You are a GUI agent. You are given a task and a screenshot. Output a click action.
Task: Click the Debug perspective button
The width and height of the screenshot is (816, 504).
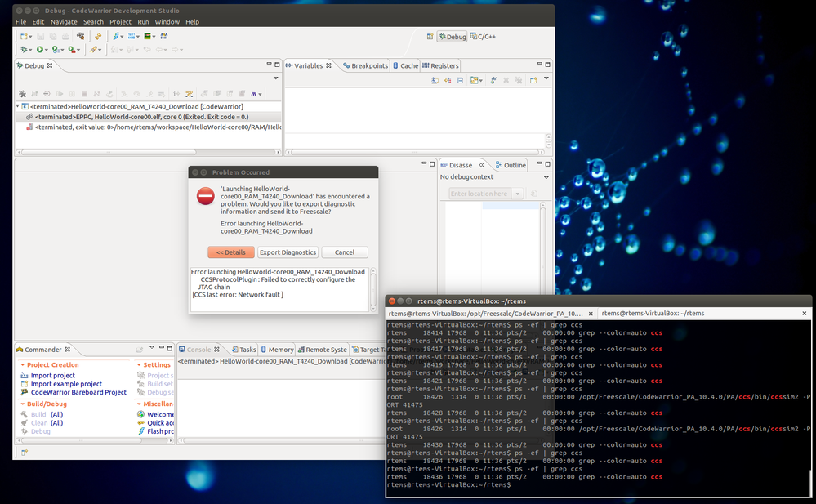point(453,37)
